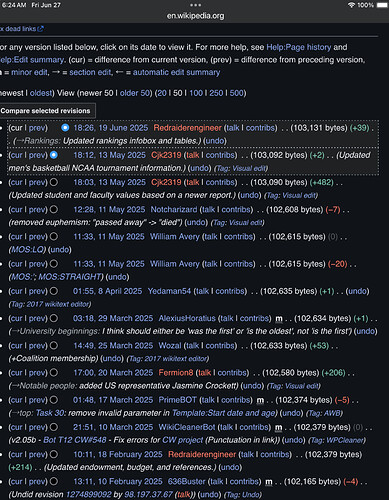Open the Template:Start date and age link
Viewport: 389px width, 500px height.
click(x=224, y=413)
